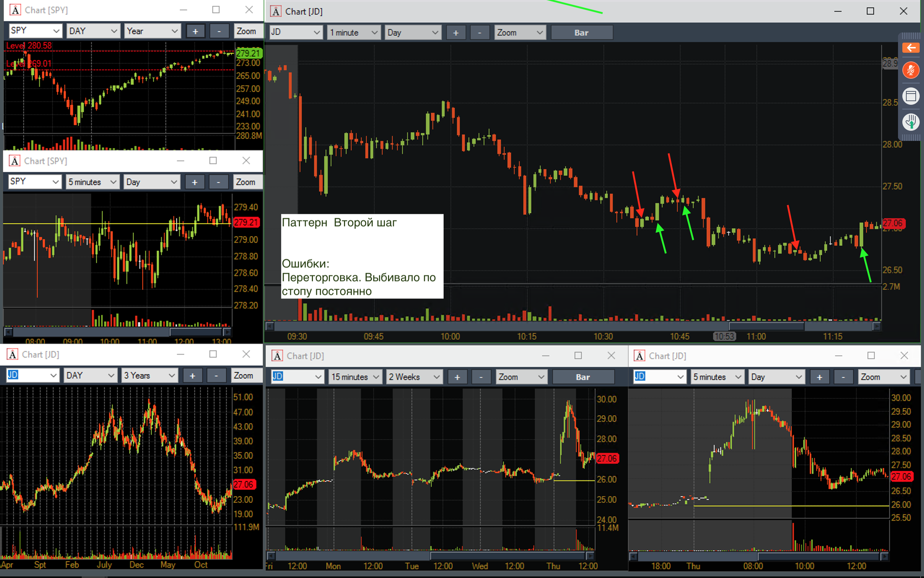Image resolution: width=924 pixels, height=578 pixels.
Task: Click the window layout icon in sidebar
Action: pyautogui.click(x=911, y=96)
